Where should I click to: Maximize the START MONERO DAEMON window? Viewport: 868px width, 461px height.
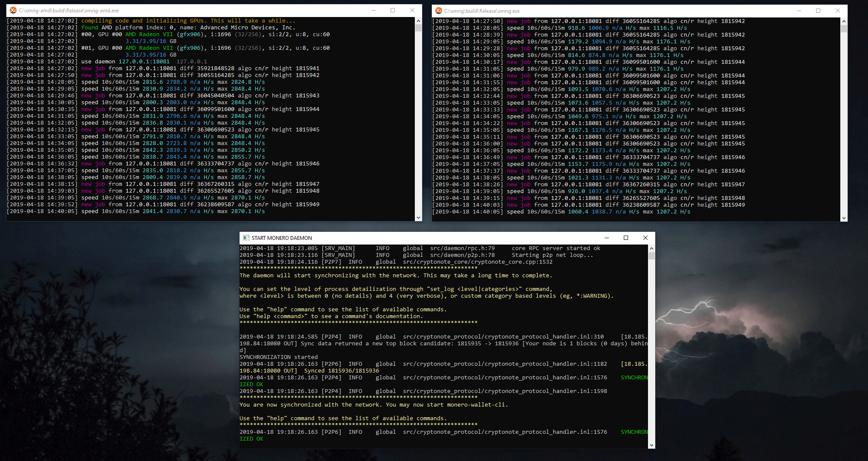pyautogui.click(x=626, y=238)
